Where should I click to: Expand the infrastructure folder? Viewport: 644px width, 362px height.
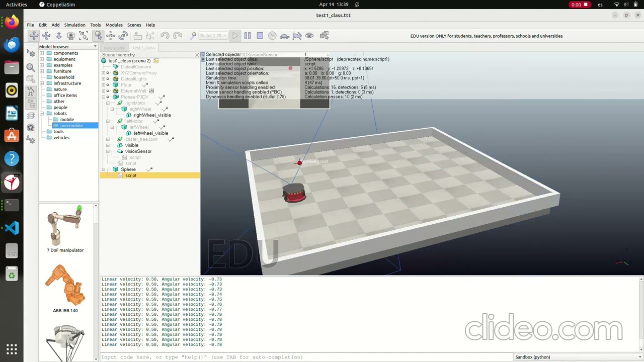tap(42, 83)
